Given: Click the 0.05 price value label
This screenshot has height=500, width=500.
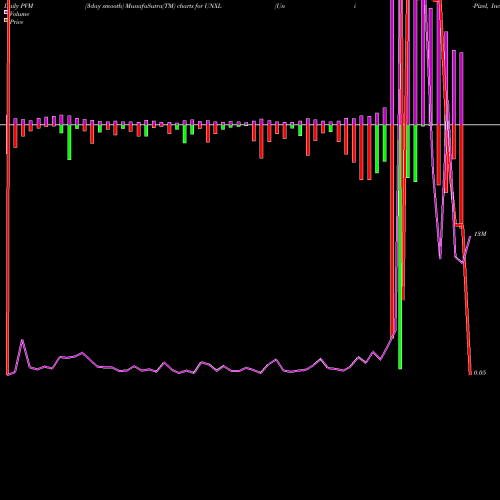Looking at the screenshot, I should click(479, 373).
